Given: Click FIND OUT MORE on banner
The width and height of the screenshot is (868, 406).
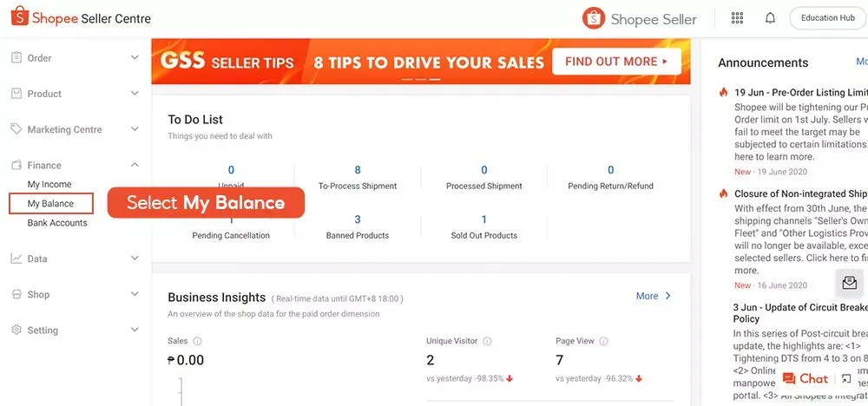Looking at the screenshot, I should click(x=616, y=62).
